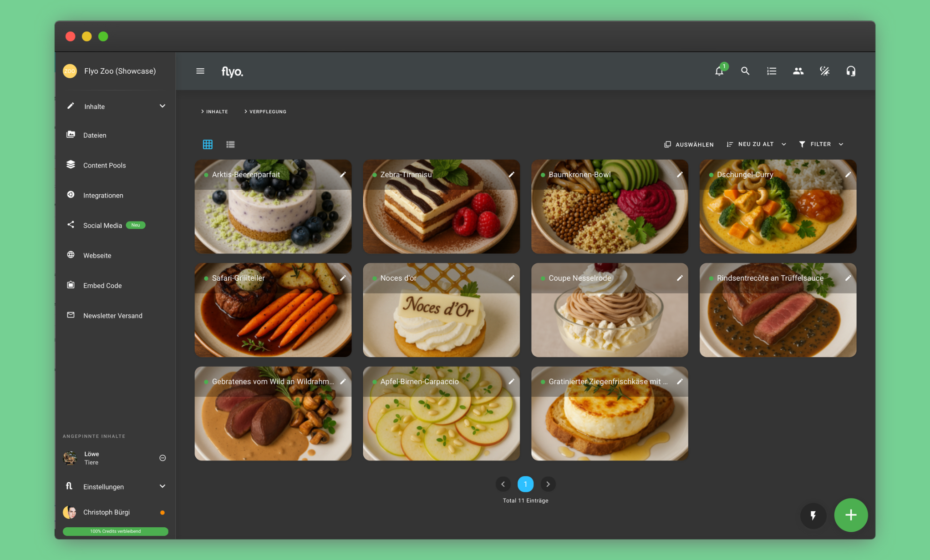Edit Gebratenes vom Wild pencil icon
The image size is (930, 560).
point(343,382)
